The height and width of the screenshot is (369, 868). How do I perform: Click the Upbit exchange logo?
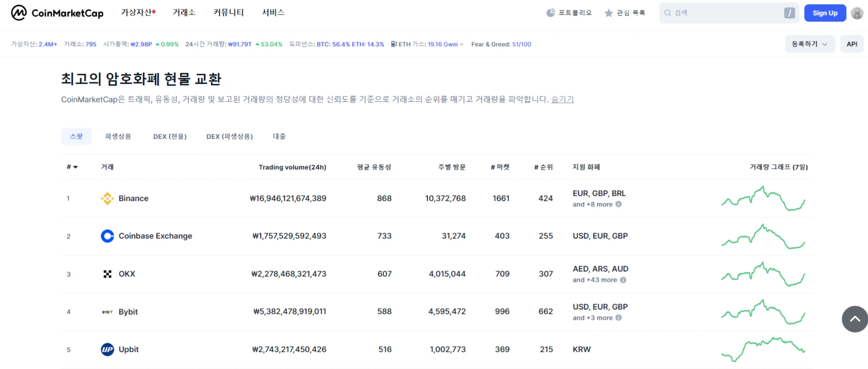click(107, 349)
